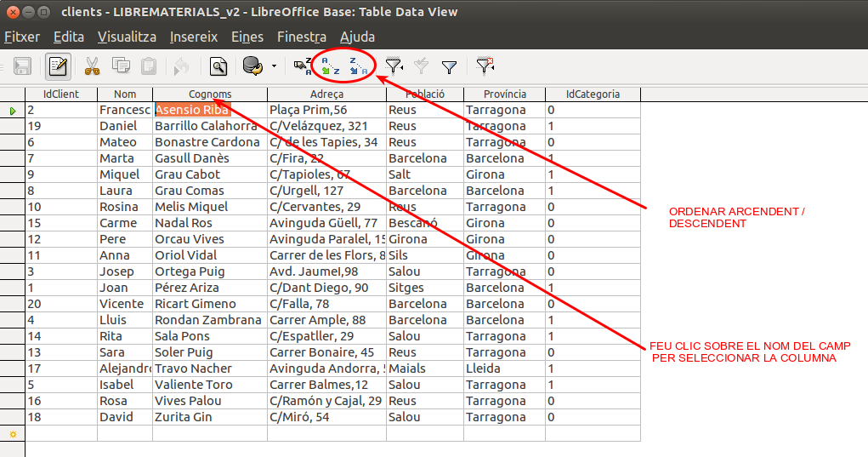
Task: Sort descending Z to A
Action: coord(358,66)
